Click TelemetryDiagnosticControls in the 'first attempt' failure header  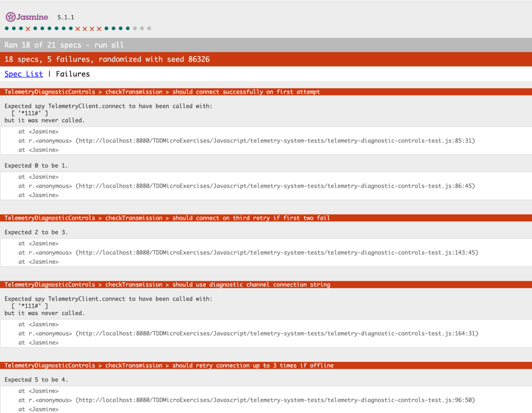50,92
